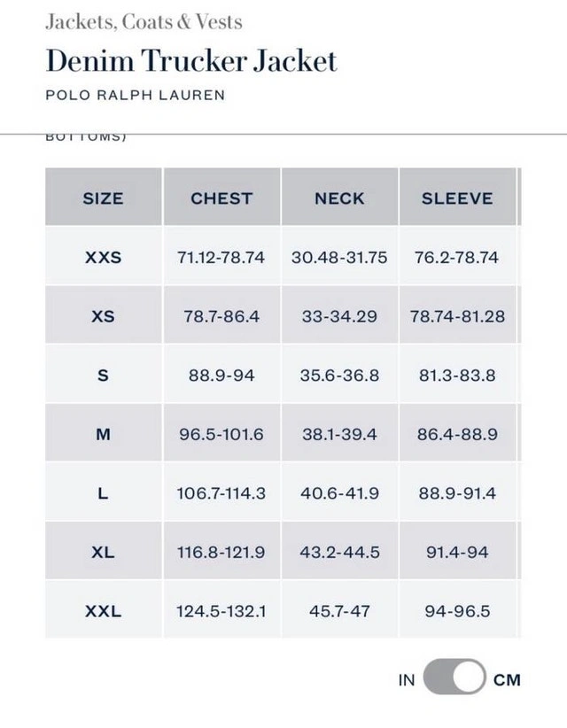The image size is (567, 728).
Task: Select the XL size row label
Action: coord(103,552)
